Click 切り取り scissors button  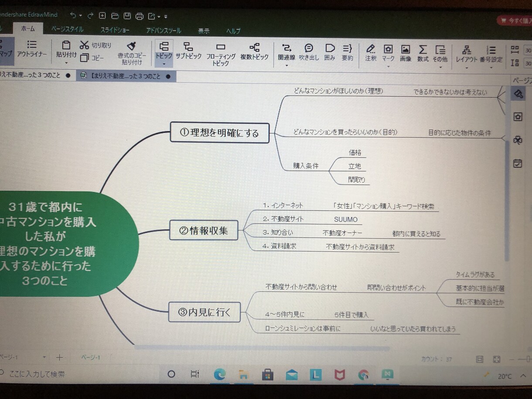pyautogui.click(x=95, y=45)
